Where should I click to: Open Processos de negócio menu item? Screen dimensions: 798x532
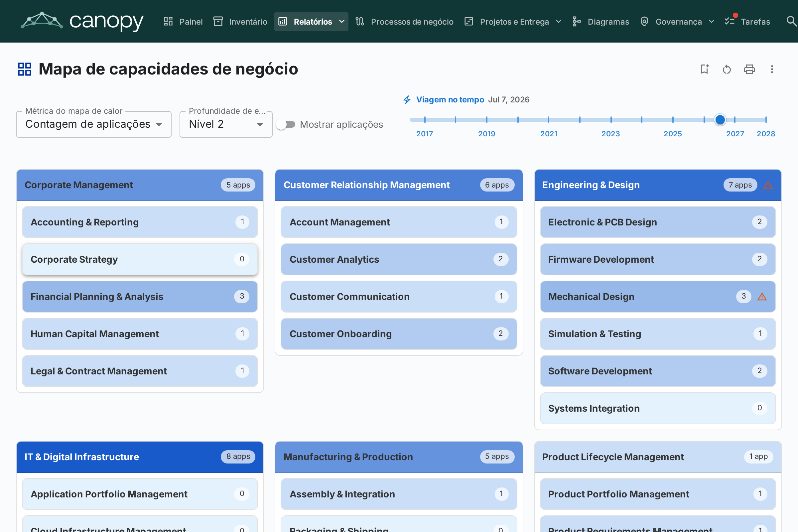(x=404, y=22)
